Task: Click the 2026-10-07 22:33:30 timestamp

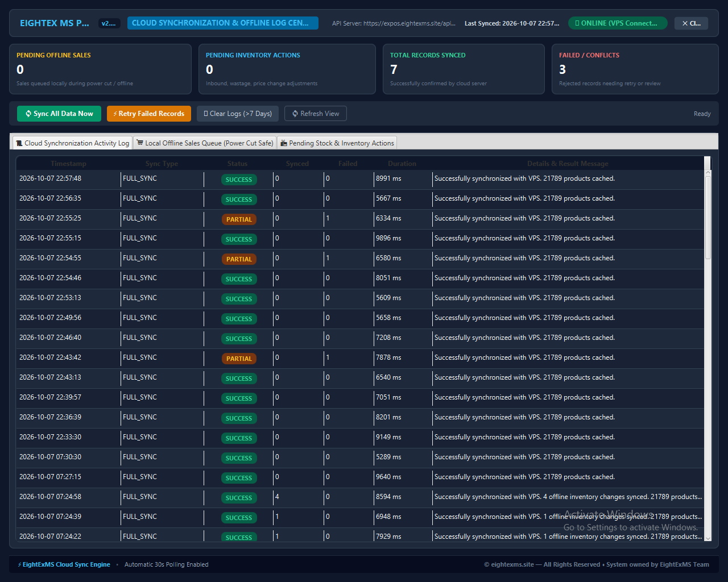Action: coord(50,437)
